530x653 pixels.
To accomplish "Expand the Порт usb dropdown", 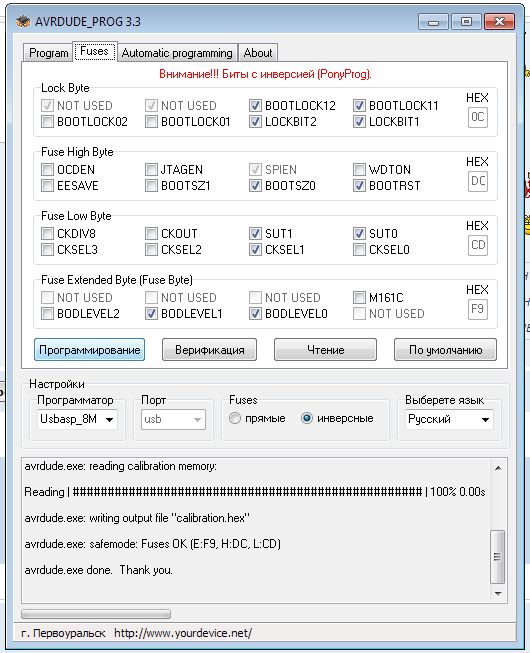I will (173, 419).
